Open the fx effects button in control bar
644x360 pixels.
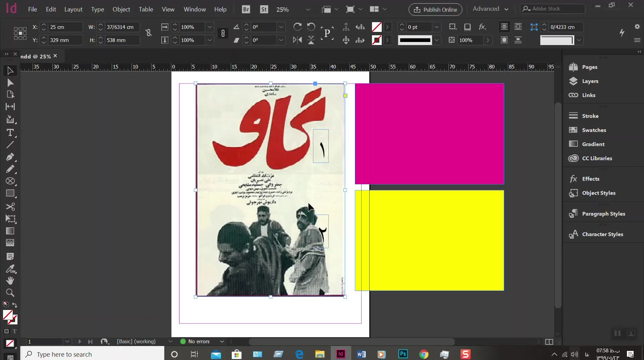pyautogui.click(x=482, y=27)
